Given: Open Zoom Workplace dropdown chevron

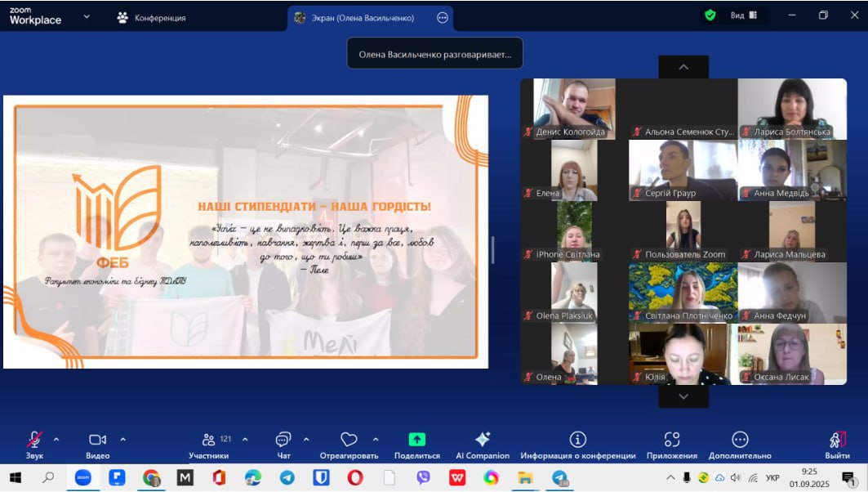Looking at the screenshot, I should pyautogui.click(x=87, y=16).
